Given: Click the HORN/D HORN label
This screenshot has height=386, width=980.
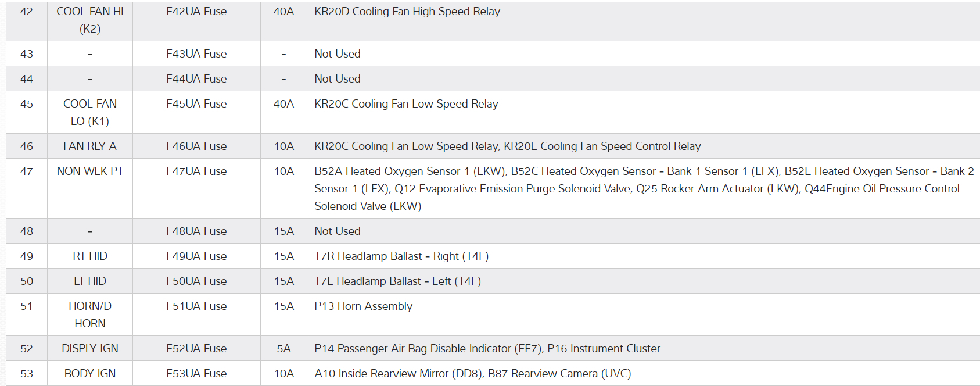Looking at the screenshot, I should [90, 314].
